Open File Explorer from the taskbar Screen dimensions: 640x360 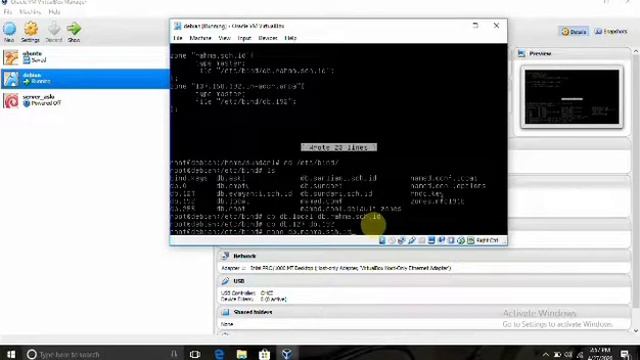coord(242,354)
